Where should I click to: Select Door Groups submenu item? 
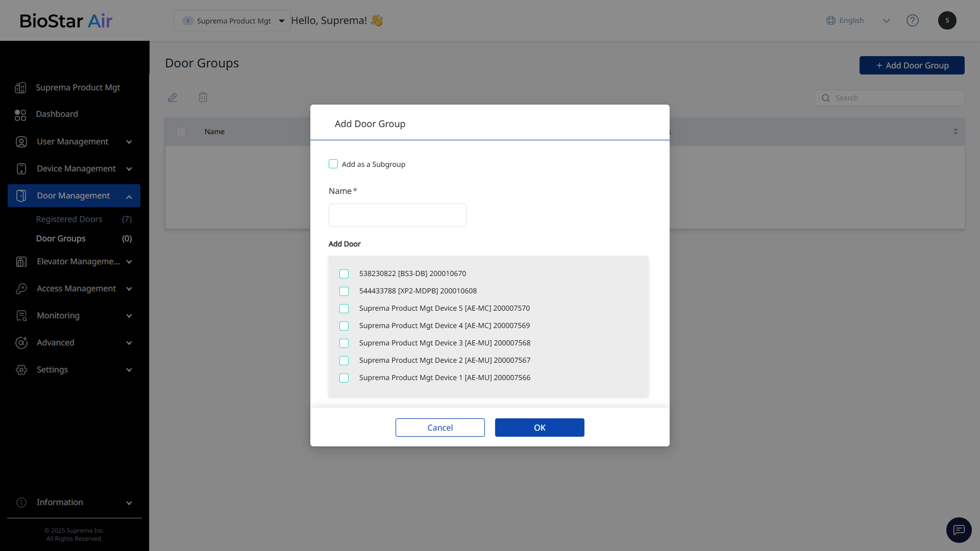coord(61,239)
